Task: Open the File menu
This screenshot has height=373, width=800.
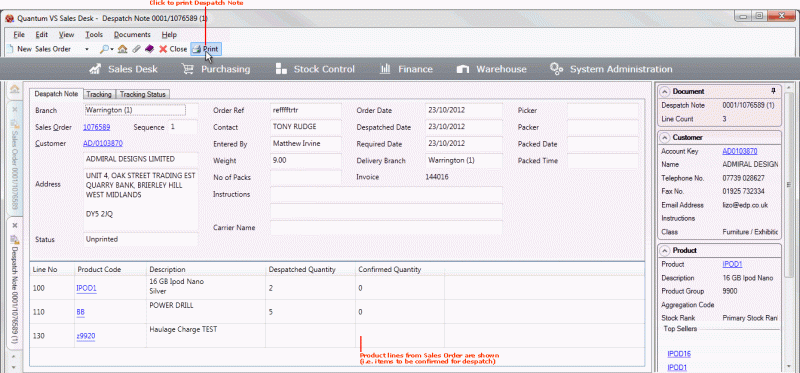Action: click(19, 35)
